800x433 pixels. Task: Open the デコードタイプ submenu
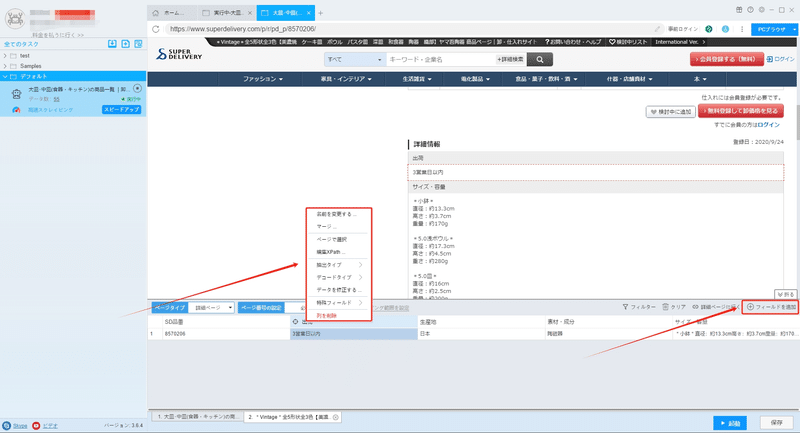click(x=339, y=277)
